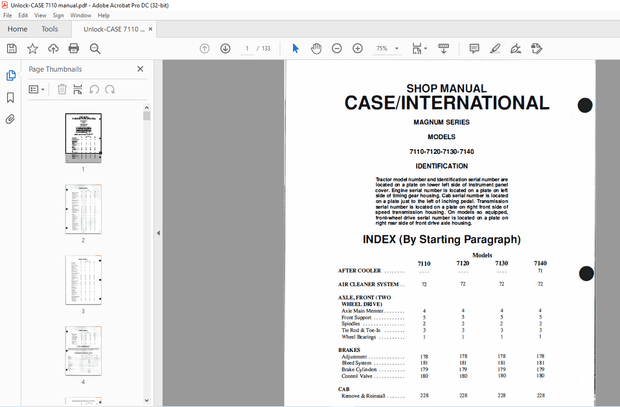Select the Hand pan tool
This screenshot has width=620, height=407.
pos(316,49)
